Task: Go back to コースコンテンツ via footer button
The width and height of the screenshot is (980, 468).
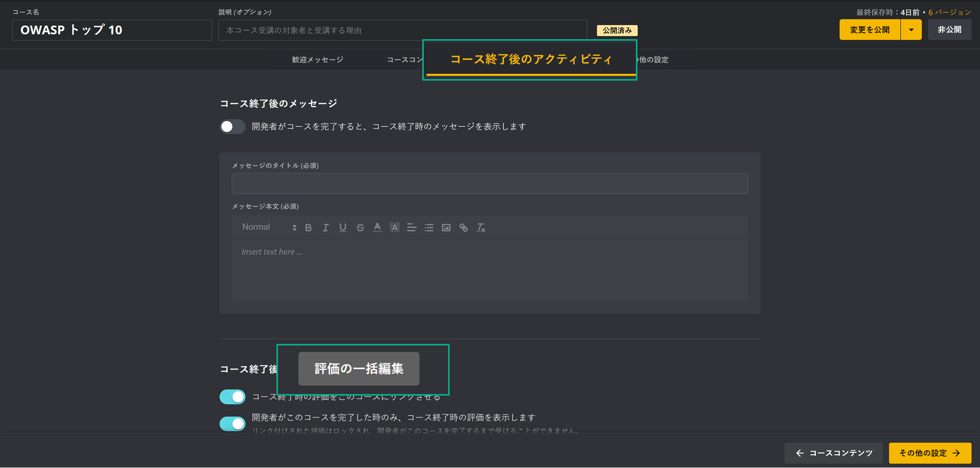Action: pos(833,453)
